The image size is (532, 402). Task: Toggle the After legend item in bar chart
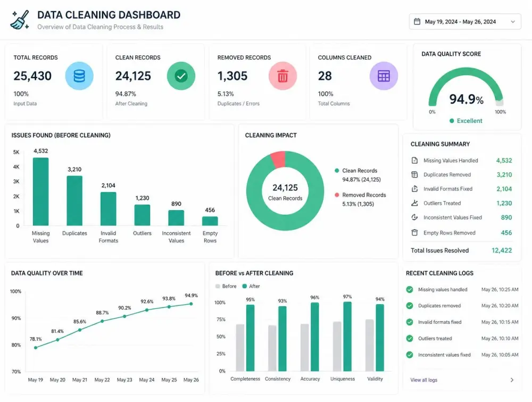251,286
